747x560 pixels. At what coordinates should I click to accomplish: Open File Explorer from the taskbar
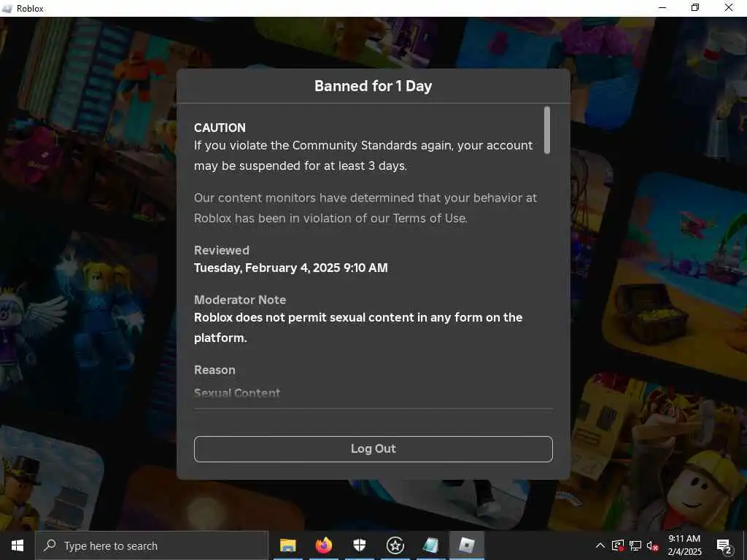[x=287, y=545]
